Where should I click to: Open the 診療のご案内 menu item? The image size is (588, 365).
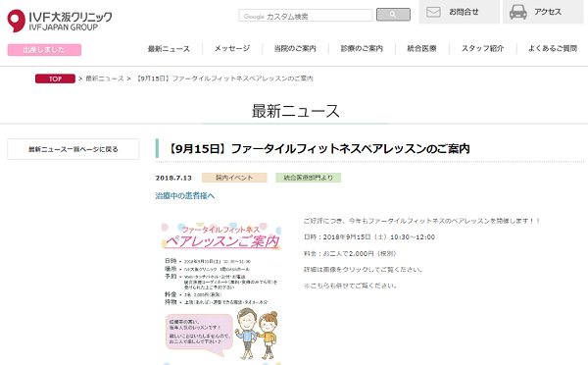point(362,48)
